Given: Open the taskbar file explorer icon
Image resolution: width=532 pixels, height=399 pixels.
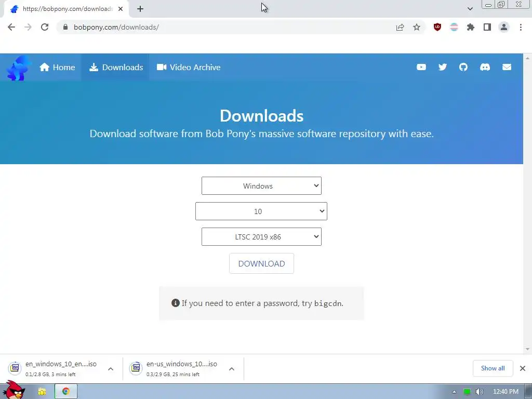Looking at the screenshot, I should tap(42, 392).
